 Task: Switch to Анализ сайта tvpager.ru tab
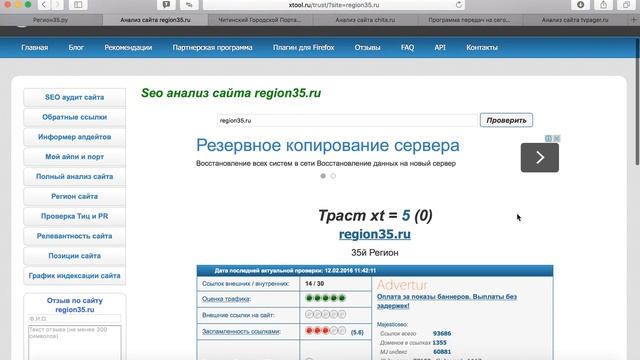575,20
